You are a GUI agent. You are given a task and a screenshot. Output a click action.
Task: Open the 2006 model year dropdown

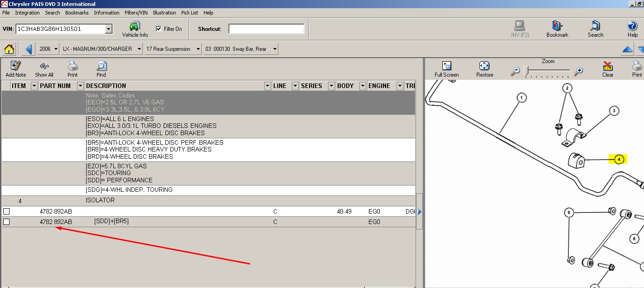click(x=56, y=49)
